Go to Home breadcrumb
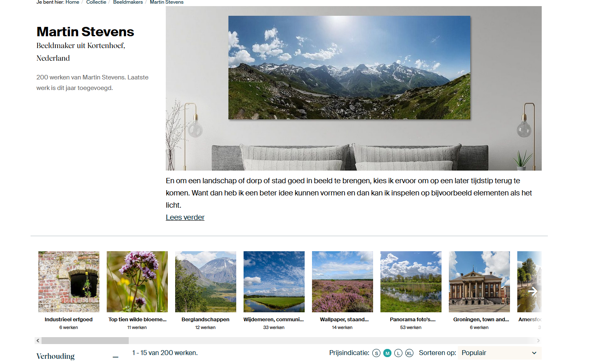 (x=72, y=2)
